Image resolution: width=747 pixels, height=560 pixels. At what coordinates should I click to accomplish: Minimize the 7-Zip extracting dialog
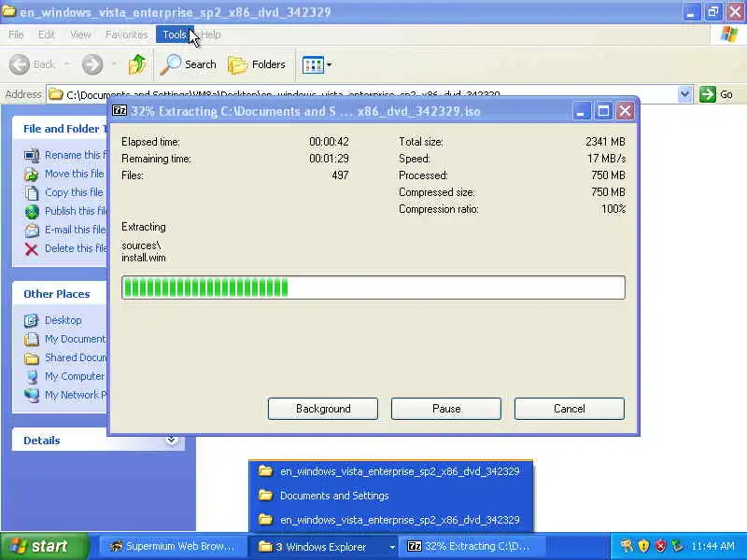click(x=581, y=111)
